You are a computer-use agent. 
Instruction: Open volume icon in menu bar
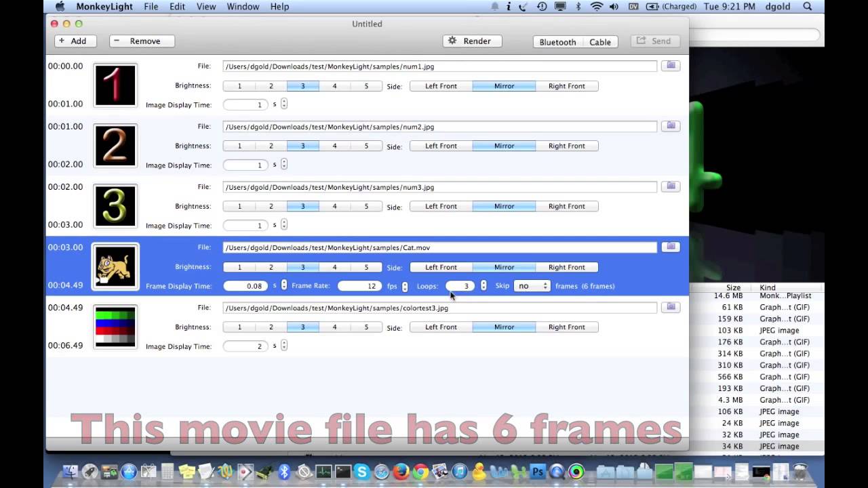point(614,6)
